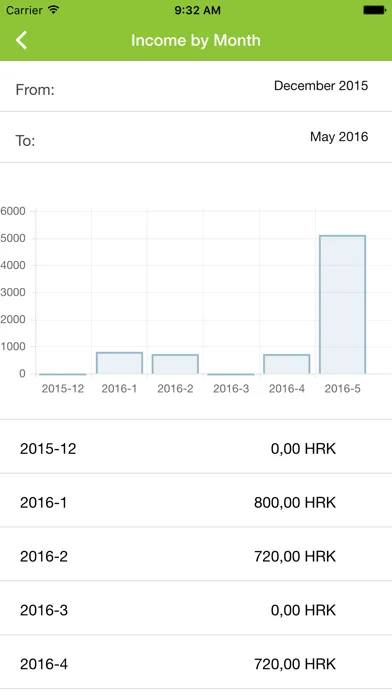The width and height of the screenshot is (392, 696).
Task: Select the 2016-2 list row
Action: (196, 554)
